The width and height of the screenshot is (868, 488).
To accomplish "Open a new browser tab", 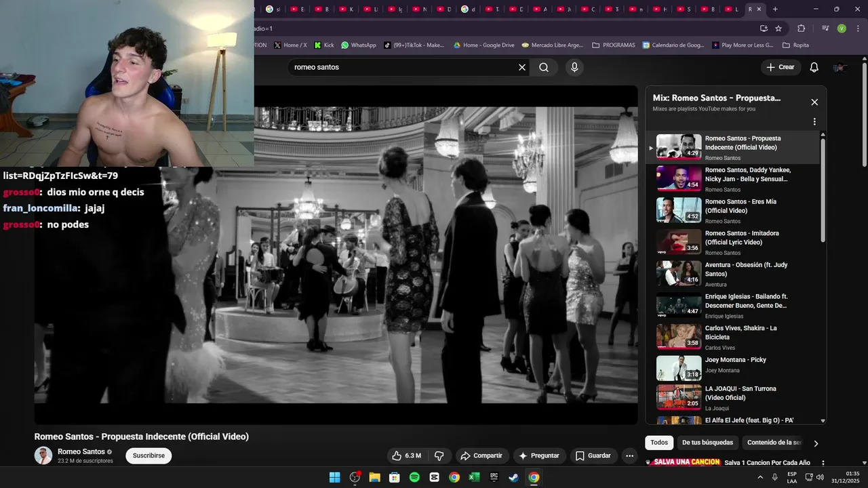I will [775, 9].
